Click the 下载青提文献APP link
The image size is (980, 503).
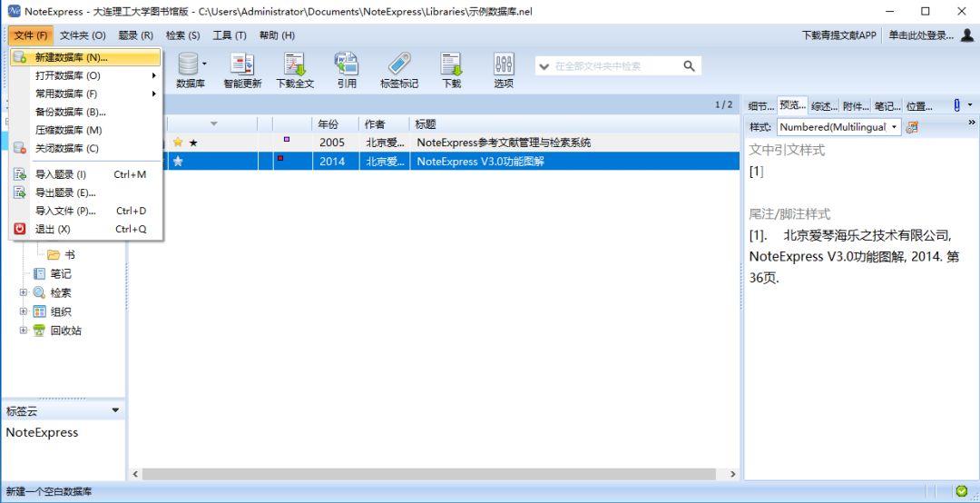[839, 35]
